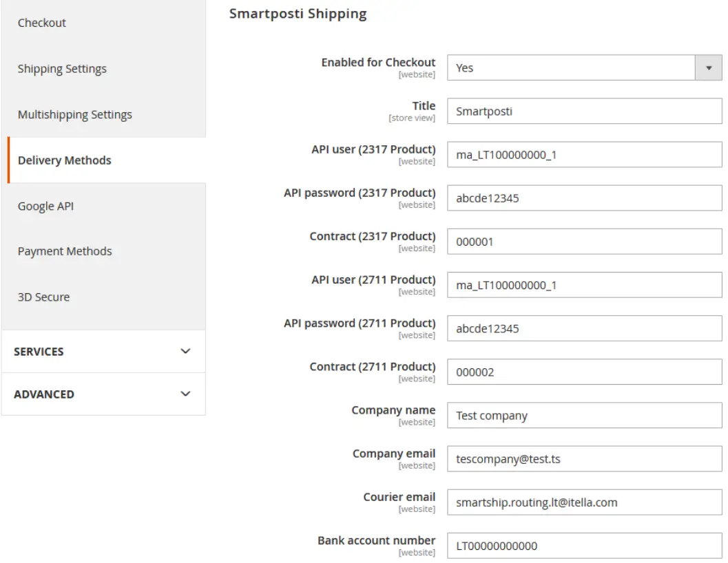
Task: Click the Bank account number input
Action: pos(585,546)
